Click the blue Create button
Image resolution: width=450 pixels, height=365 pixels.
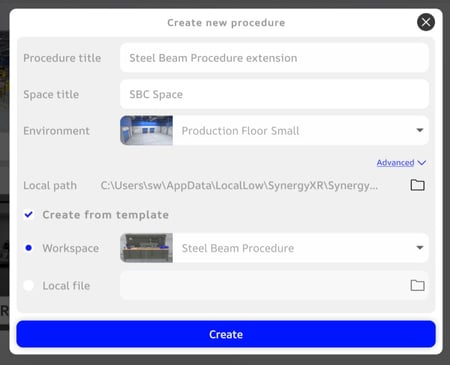[226, 334]
